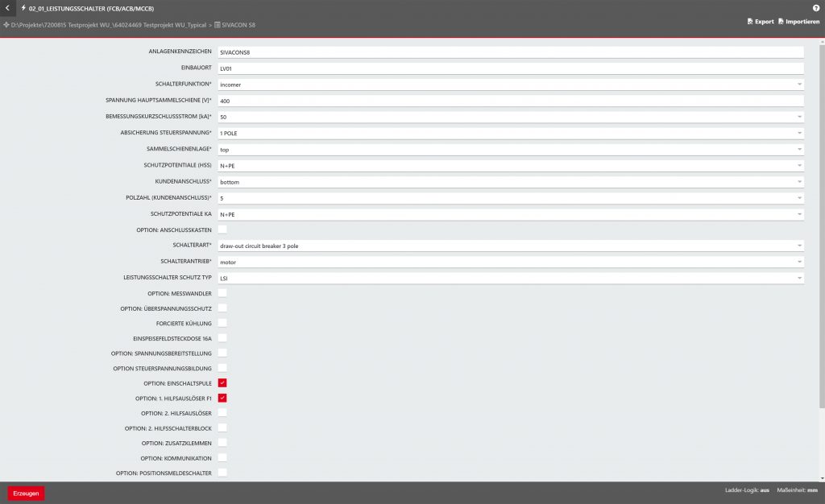Uncheck Option: 1. Hilfsauslöser F1 checkbox
Screen dimensions: 825x504
tap(222, 398)
